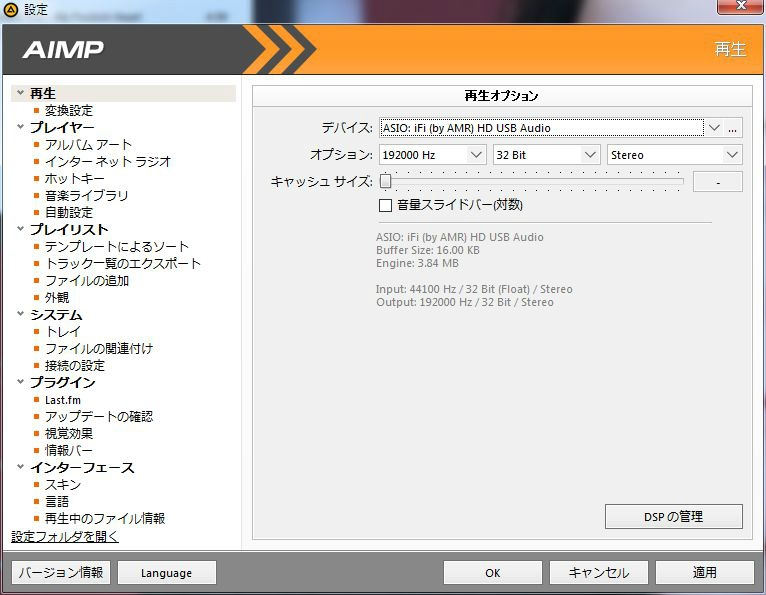Collapse the インターフェース tree section
766x595 pixels.
tap(21, 467)
